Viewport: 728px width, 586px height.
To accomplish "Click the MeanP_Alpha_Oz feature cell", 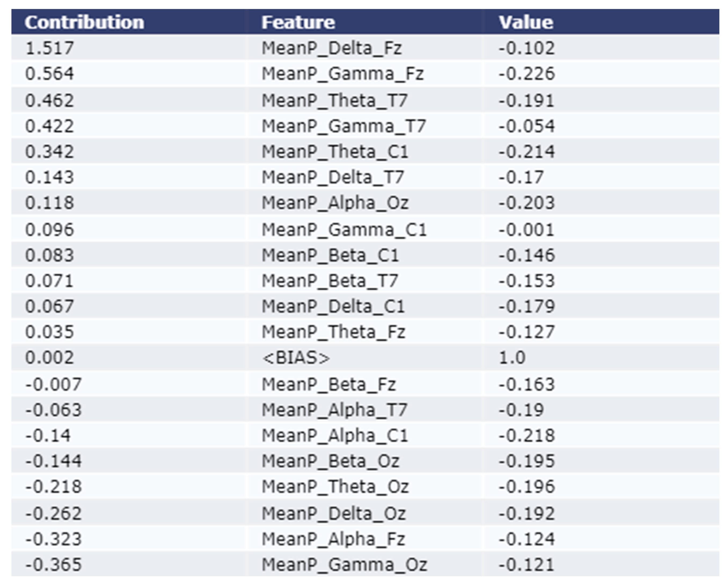I will click(335, 203).
